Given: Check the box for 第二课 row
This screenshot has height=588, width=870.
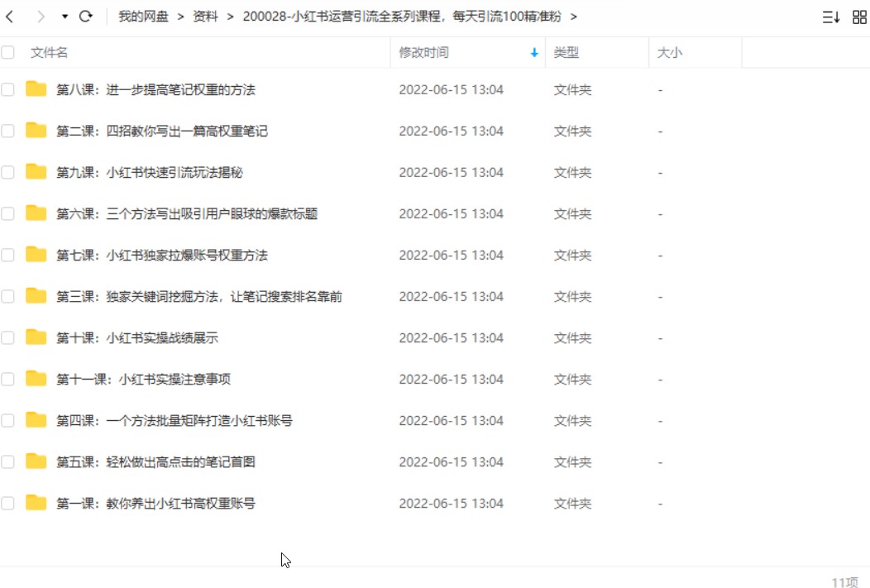Looking at the screenshot, I should pos(7,131).
